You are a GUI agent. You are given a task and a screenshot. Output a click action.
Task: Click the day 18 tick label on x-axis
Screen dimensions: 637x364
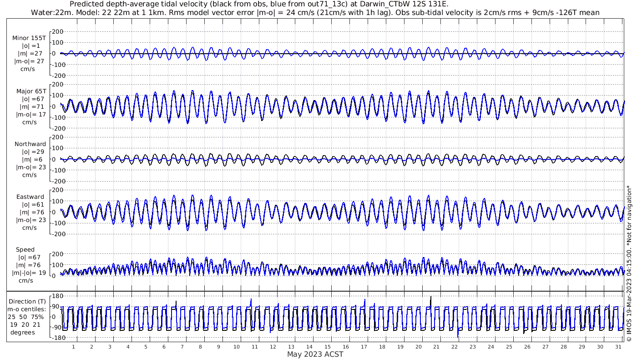coord(382,347)
